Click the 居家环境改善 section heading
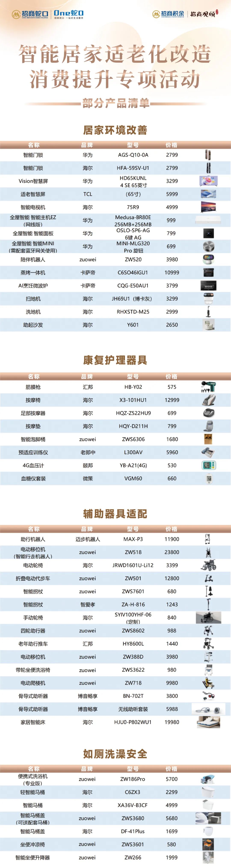This screenshot has width=231, height=868. (115, 130)
